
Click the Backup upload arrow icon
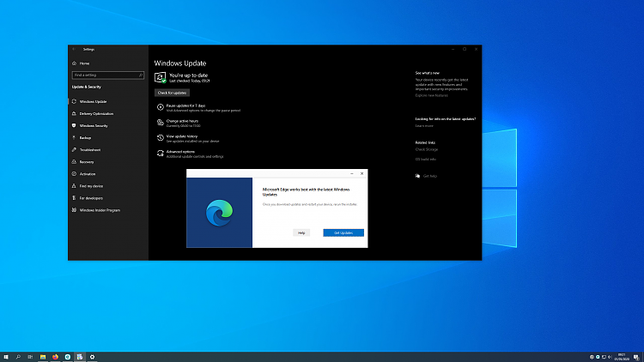tap(74, 138)
